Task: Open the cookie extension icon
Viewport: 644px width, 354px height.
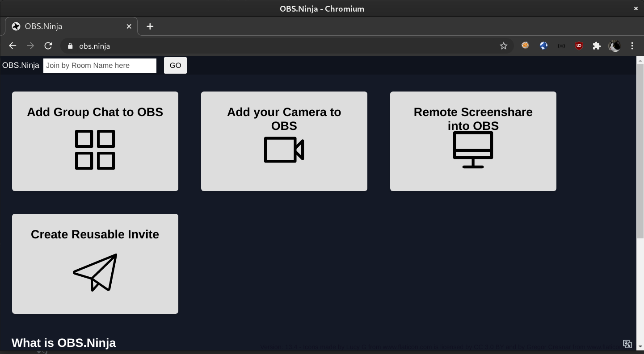Action: pyautogui.click(x=526, y=46)
